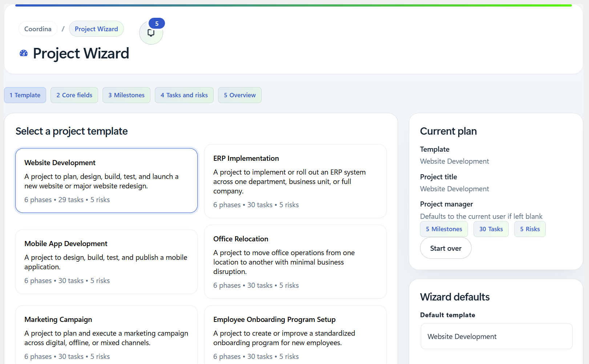Open the 4 Tasks and risks step

tap(184, 95)
